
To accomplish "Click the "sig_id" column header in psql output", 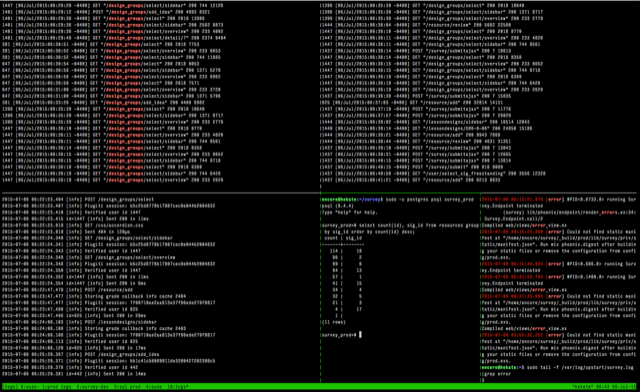I will pos(353,238).
